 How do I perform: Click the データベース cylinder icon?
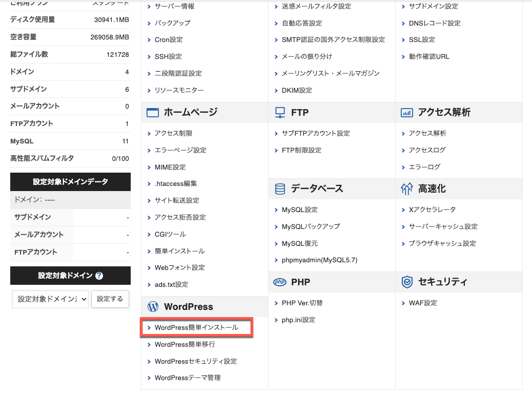280,189
